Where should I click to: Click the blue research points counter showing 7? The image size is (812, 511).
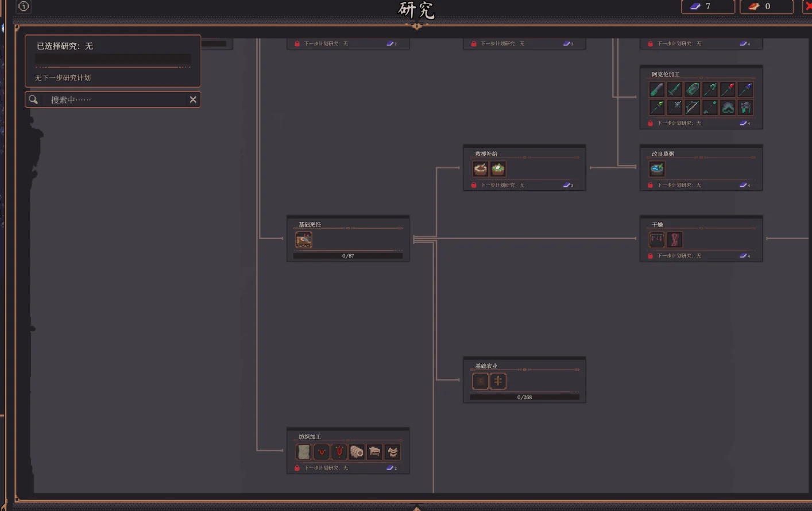708,6
